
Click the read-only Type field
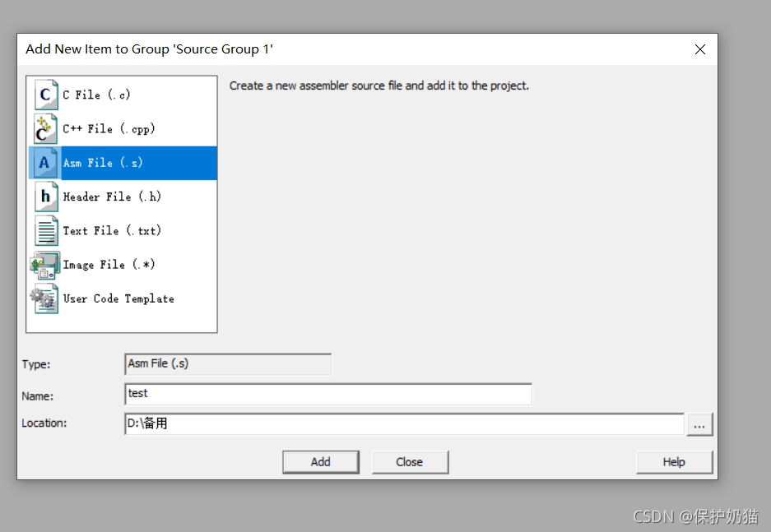228,364
